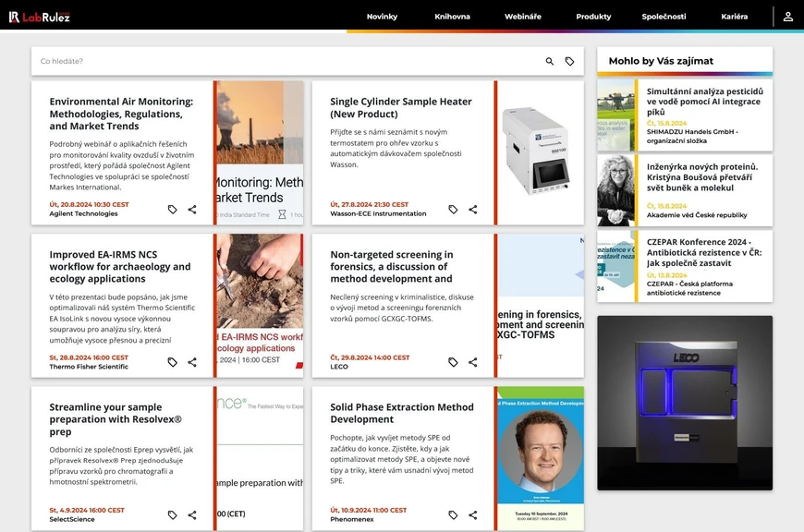The height and width of the screenshot is (532, 804).
Task: Click the LabRulez logo
Action: (x=40, y=17)
